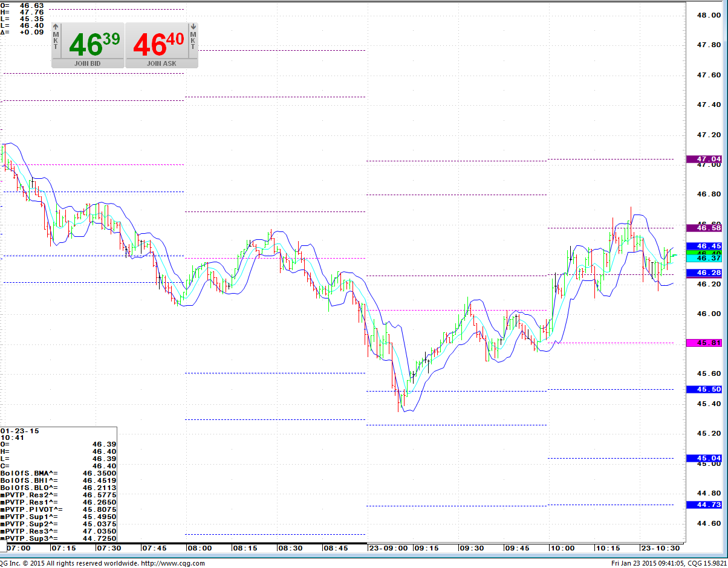Click the mPVTP.Sup2^= 45.0375 row
Image resolution: width=728 pixels, height=568 pixels.
coord(59,524)
